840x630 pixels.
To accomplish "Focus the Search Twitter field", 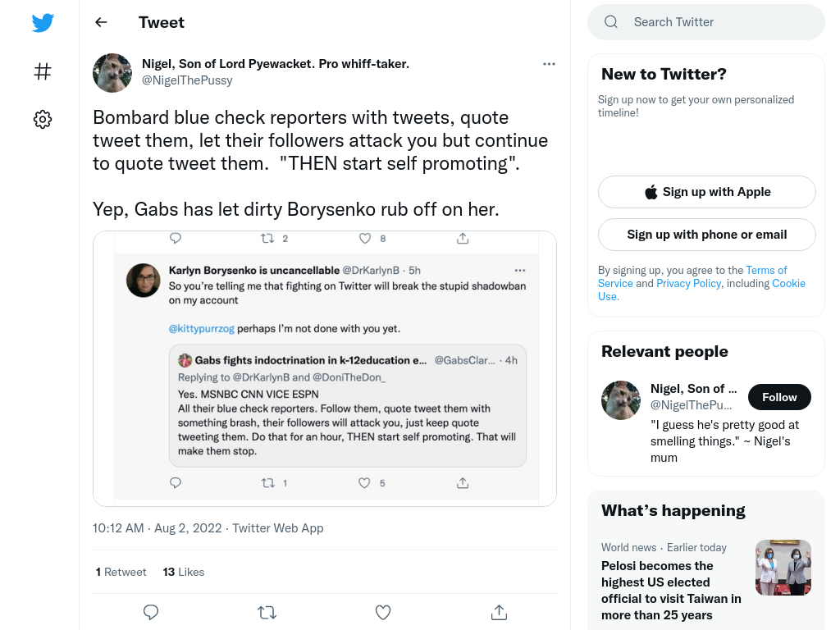I will [706, 22].
